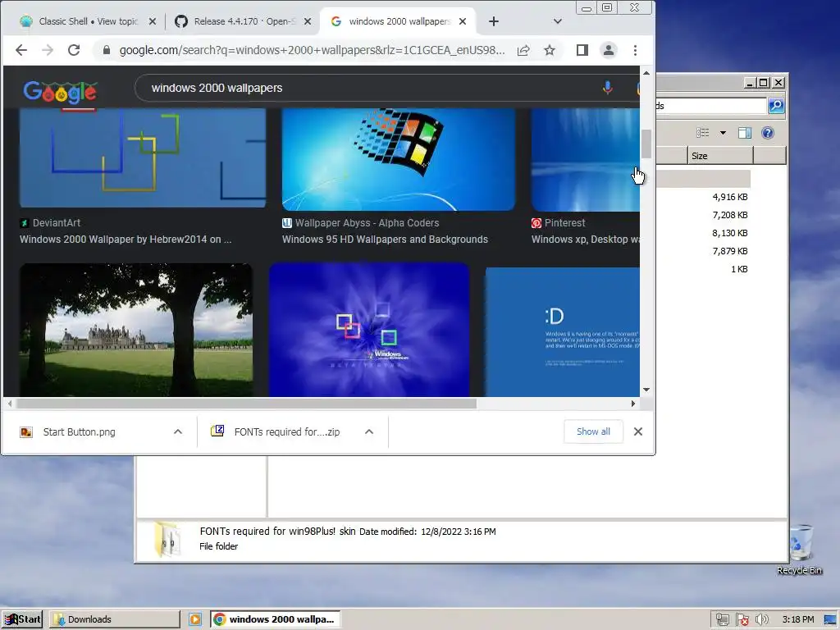Image resolution: width=840 pixels, height=630 pixels.
Task: View site security lock info
Action: [x=107, y=50]
